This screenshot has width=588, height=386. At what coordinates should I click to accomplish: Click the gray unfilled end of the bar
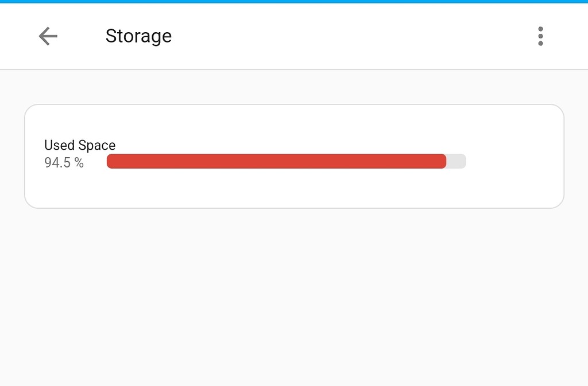457,161
